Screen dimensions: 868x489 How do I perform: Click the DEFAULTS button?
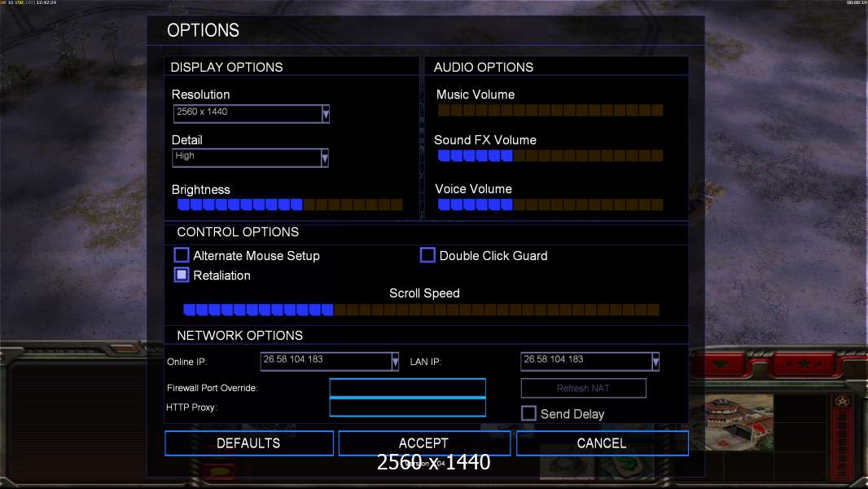point(249,443)
